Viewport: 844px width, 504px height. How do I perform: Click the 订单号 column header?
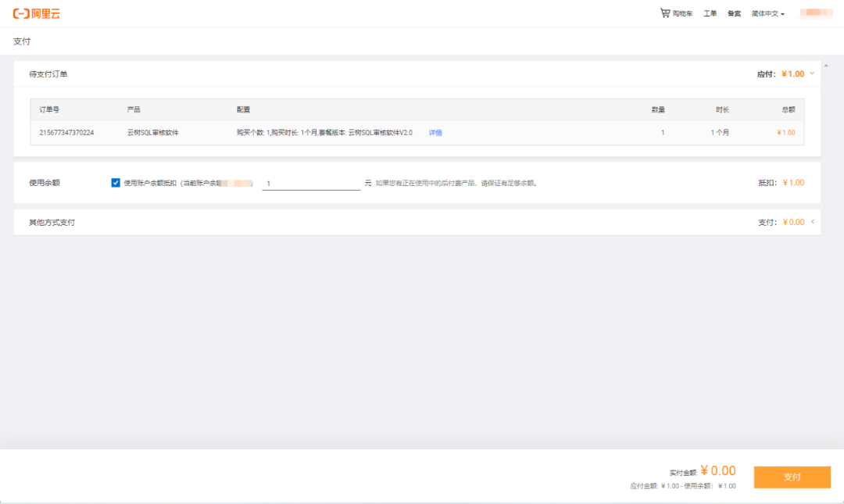pyautogui.click(x=49, y=109)
